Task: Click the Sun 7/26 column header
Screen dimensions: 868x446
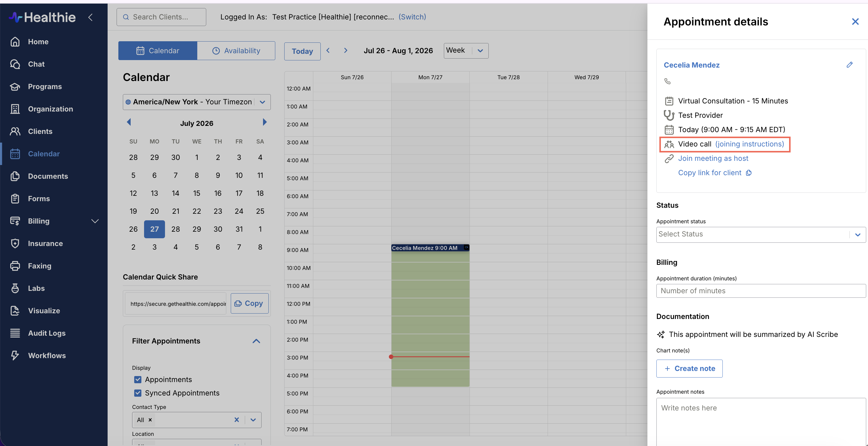Action: pos(352,77)
